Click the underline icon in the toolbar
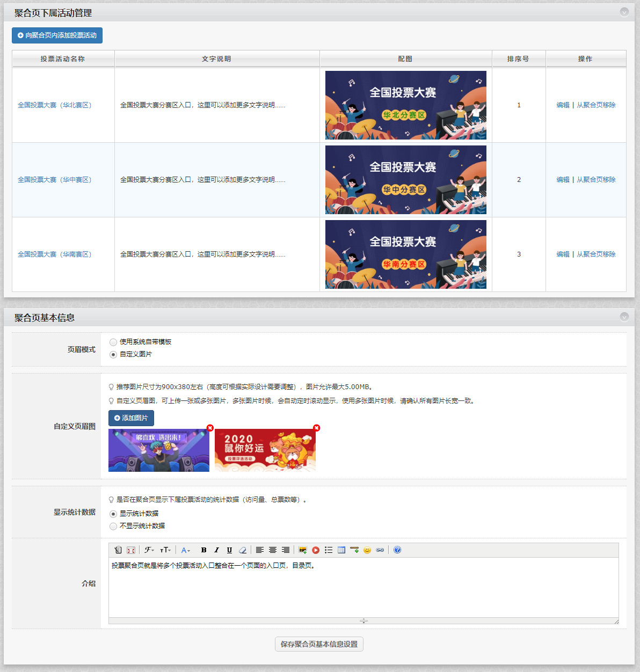The height and width of the screenshot is (672, 640). point(229,550)
